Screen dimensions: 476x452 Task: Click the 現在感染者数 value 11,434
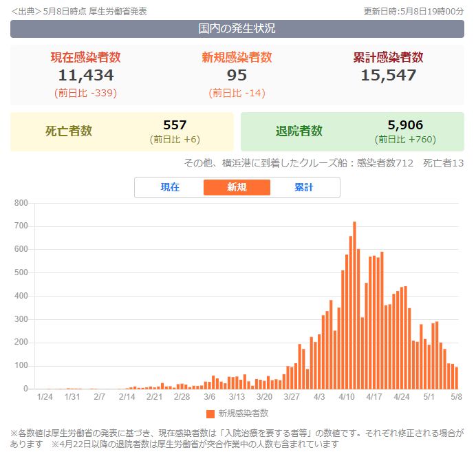(86, 75)
